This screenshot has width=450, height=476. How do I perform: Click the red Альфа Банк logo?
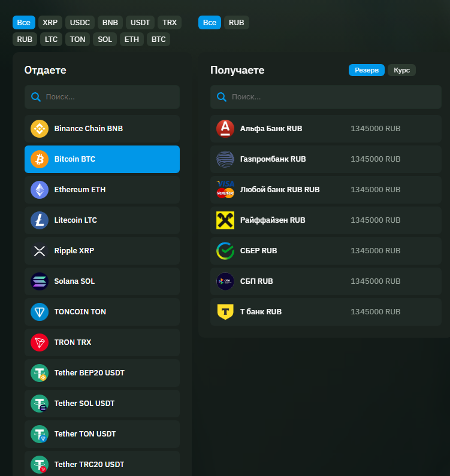[225, 129]
